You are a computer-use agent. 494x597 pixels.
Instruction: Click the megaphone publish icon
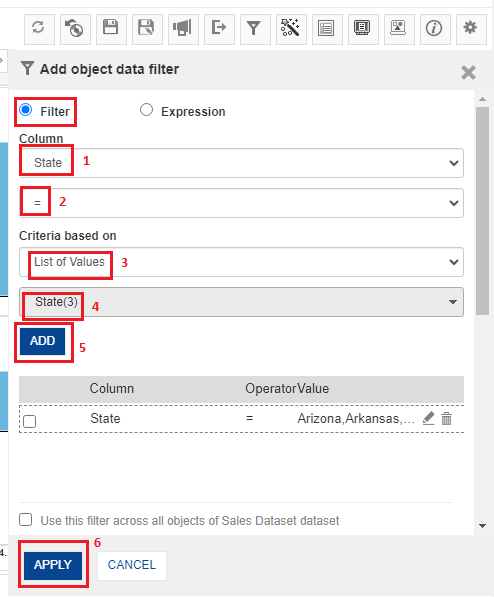[183, 29]
